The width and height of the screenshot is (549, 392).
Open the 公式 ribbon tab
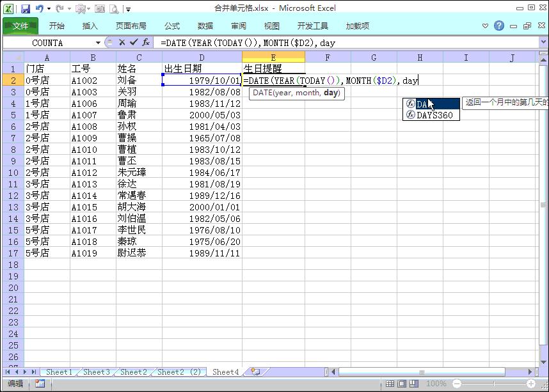pos(172,26)
